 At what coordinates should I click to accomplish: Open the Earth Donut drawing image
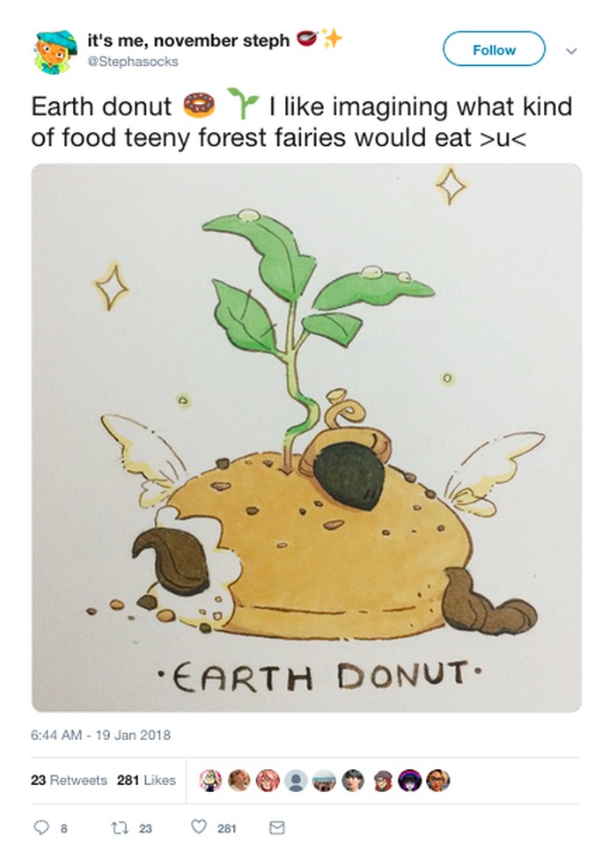[306, 437]
